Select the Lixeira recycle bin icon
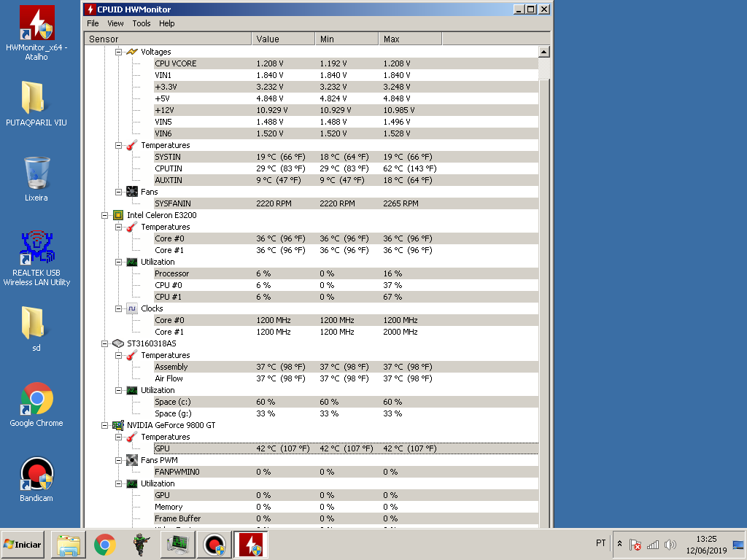The image size is (747, 560). pyautogui.click(x=36, y=173)
